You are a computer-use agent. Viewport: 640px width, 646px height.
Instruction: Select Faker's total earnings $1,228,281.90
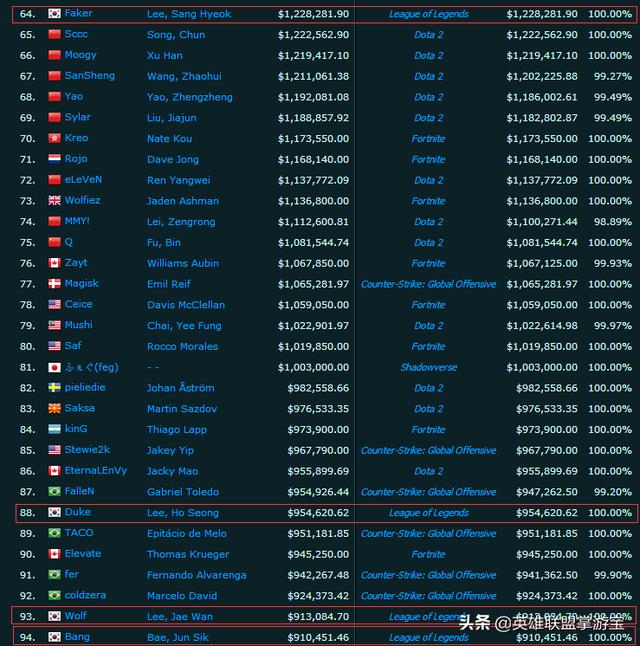[313, 14]
